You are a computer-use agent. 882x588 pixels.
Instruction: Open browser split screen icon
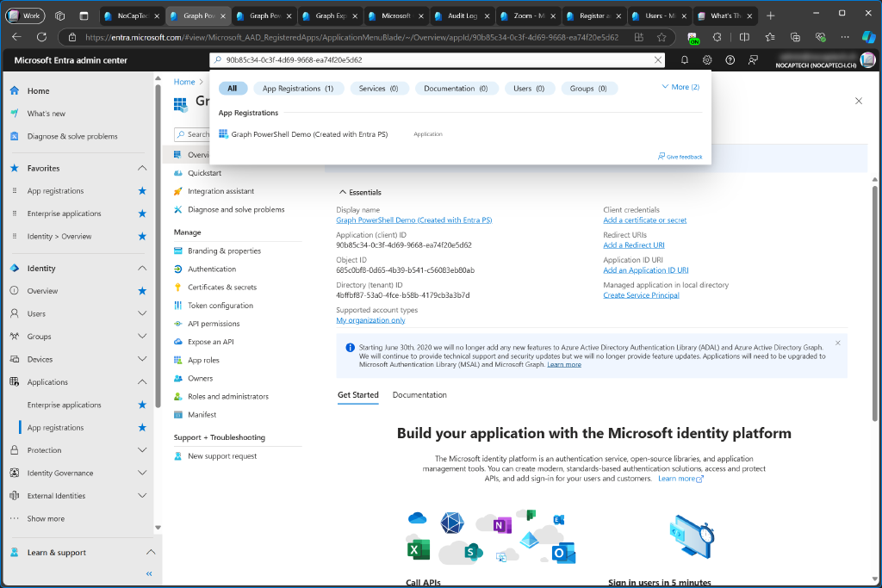tap(744, 37)
